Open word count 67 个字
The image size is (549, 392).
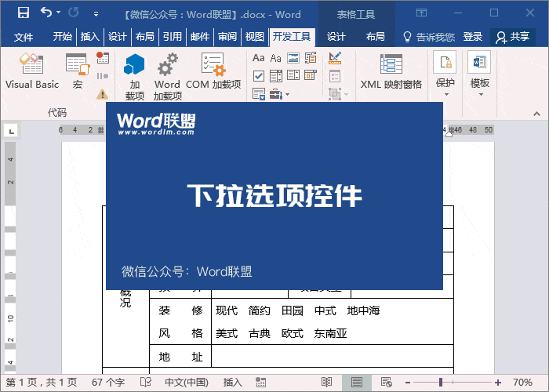(x=108, y=383)
